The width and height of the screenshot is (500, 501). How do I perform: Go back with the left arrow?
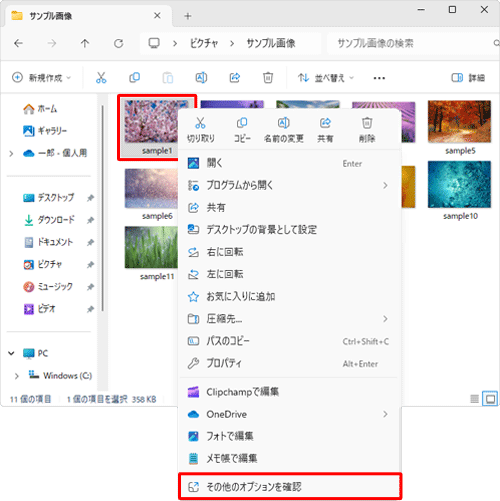tap(18, 43)
